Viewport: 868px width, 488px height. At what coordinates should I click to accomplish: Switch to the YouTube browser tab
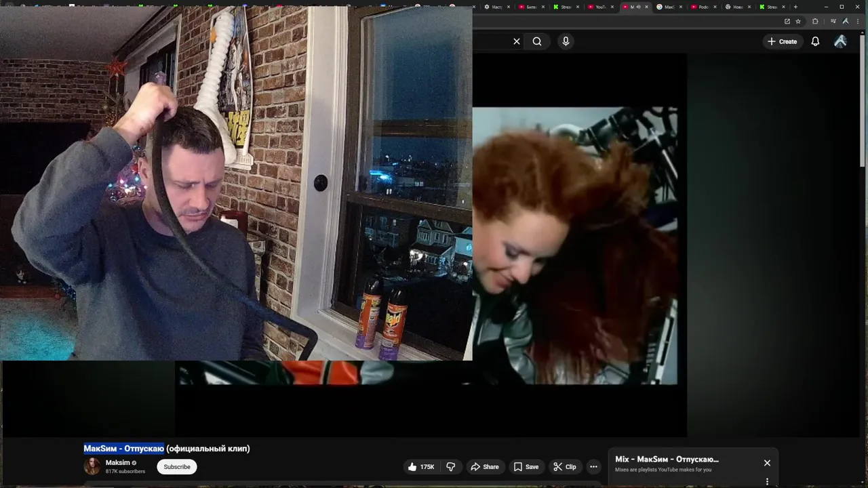tap(601, 7)
